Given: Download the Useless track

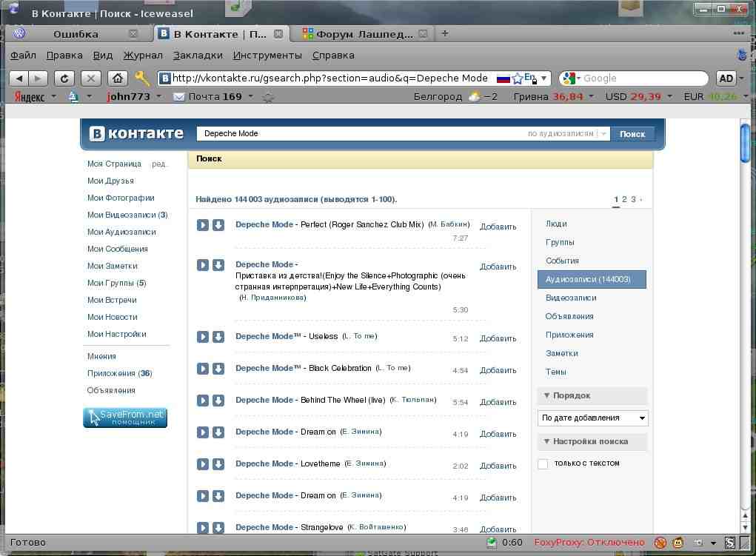Looking at the screenshot, I should pyautogui.click(x=218, y=337).
